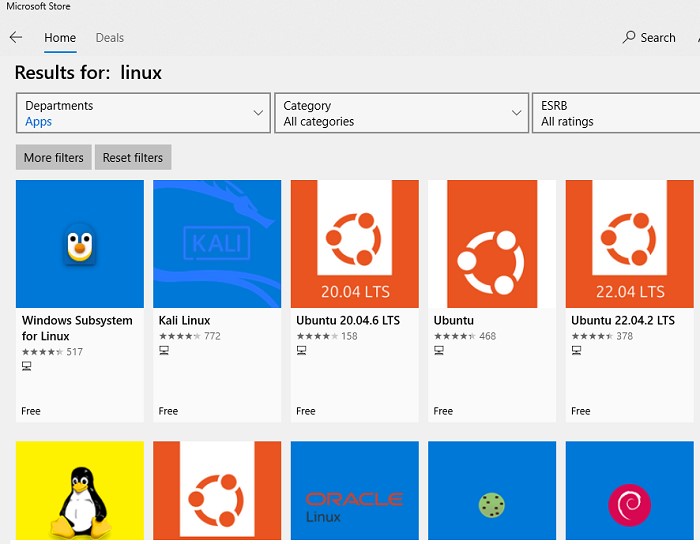Click the Ubuntu 20.04.6 LTS title
This screenshot has height=544, width=700.
[348, 320]
